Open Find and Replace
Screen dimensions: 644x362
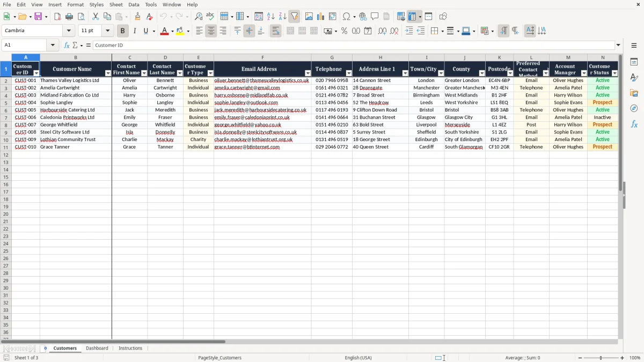(199, 17)
